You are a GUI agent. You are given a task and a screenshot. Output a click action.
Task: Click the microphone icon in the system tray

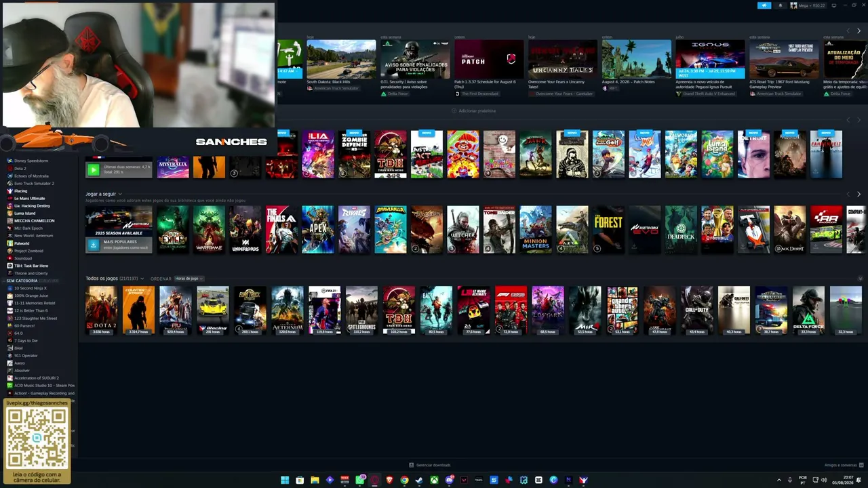tap(790, 480)
